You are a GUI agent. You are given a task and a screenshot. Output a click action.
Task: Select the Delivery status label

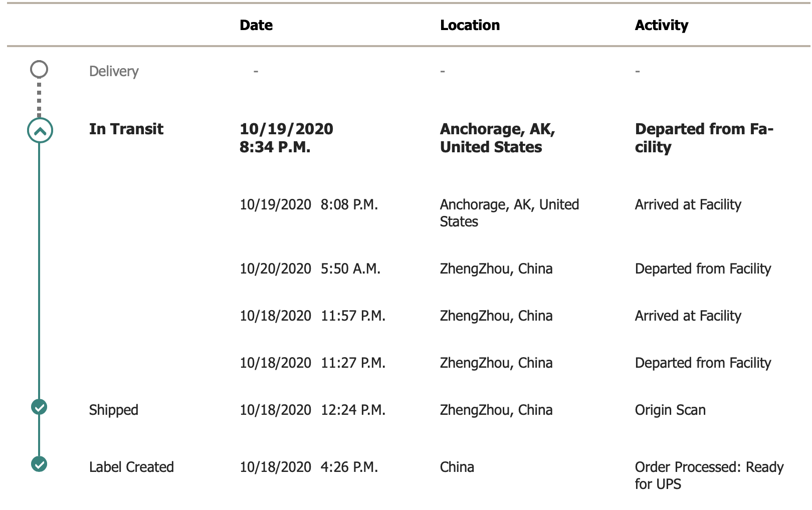114,71
